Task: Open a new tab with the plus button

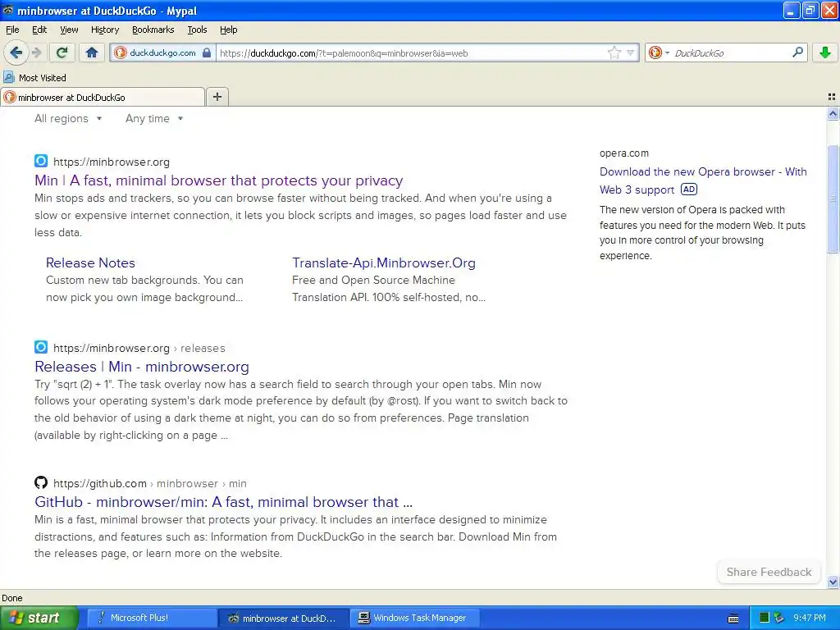Action: tap(217, 97)
